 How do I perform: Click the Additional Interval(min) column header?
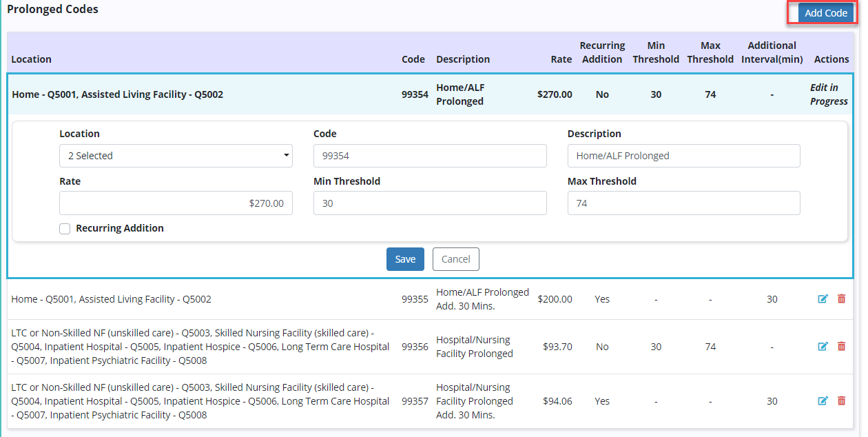tap(772, 52)
